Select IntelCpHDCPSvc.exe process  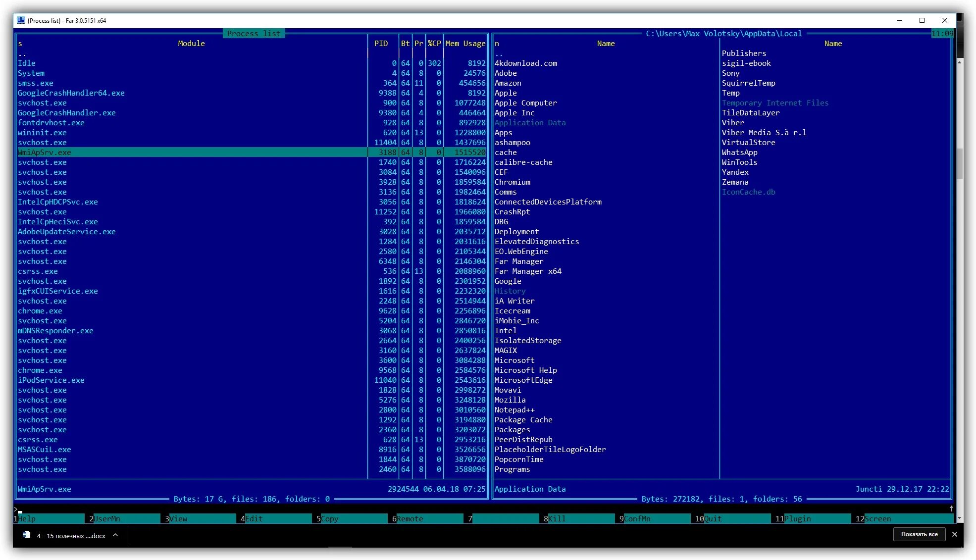point(252,202)
